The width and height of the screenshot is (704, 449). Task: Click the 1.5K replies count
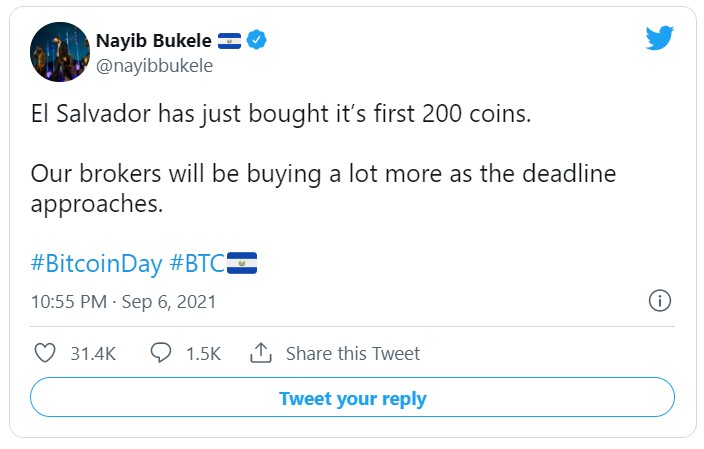point(202,353)
